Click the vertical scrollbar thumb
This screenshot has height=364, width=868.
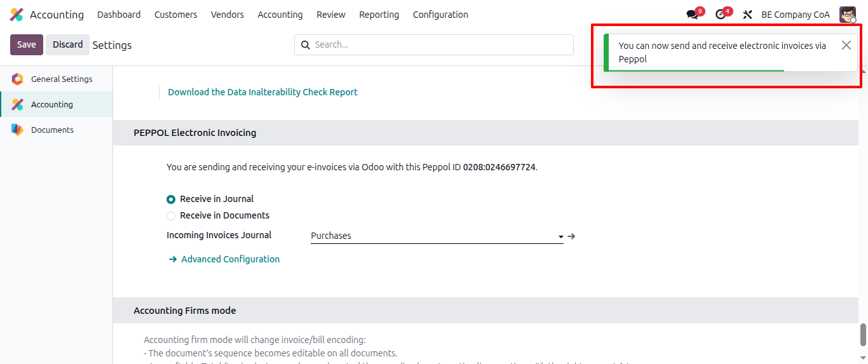863,334
